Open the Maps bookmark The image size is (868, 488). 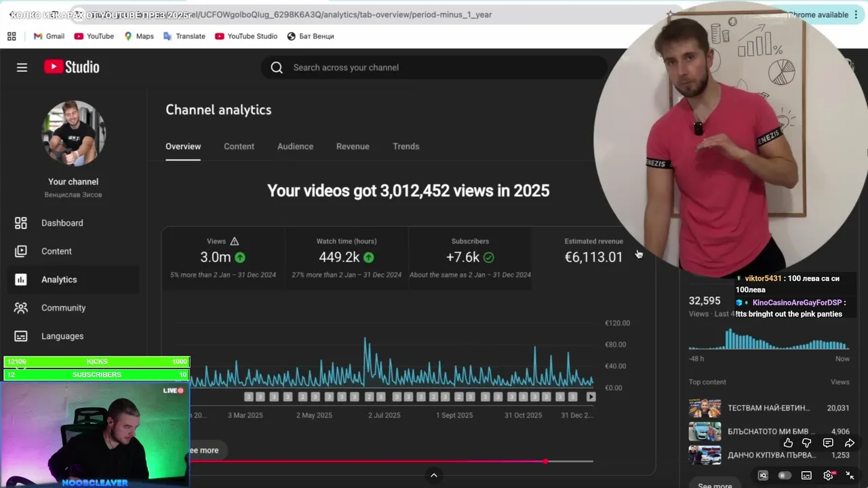tap(139, 36)
